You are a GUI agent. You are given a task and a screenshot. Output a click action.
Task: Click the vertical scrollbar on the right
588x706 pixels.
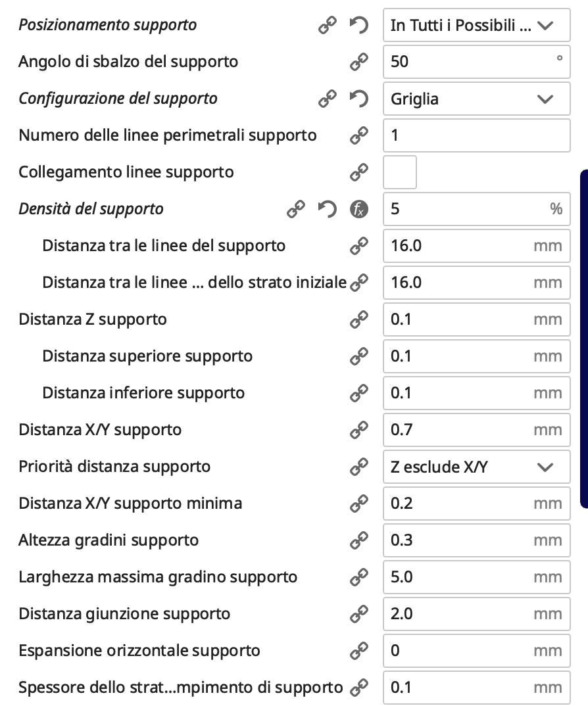pos(583,339)
